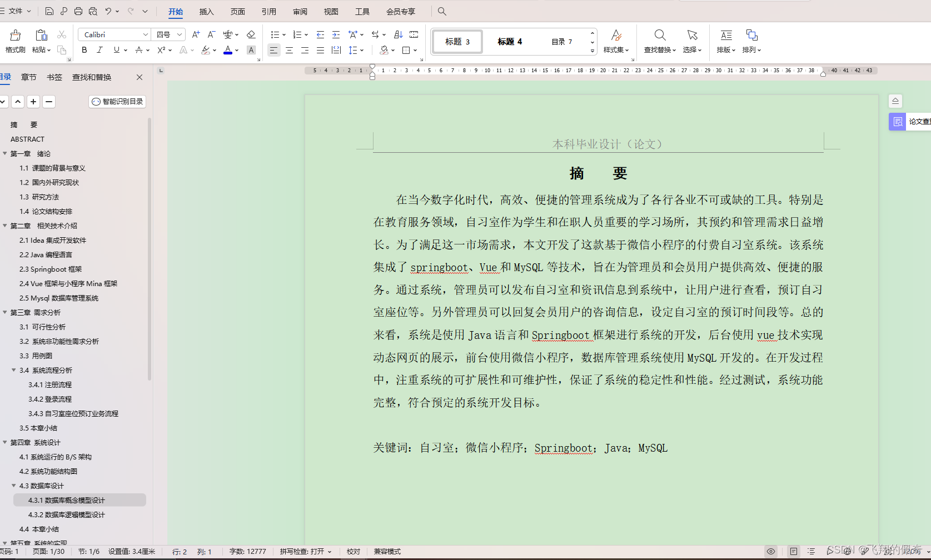Decrease paragraph indent
931x560 pixels.
pyautogui.click(x=320, y=34)
